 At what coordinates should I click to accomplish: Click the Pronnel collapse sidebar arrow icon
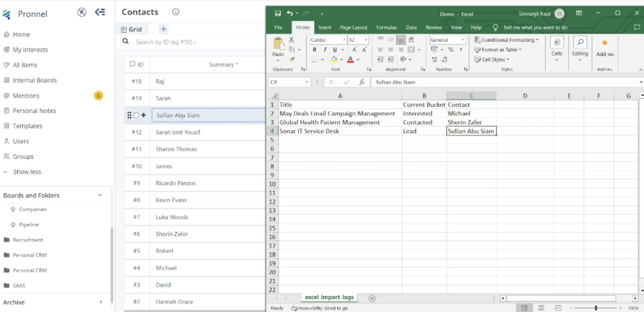100,12
